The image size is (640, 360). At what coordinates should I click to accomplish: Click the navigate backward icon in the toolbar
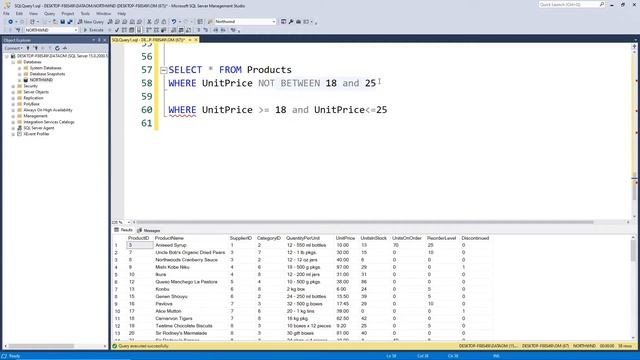tap(10, 22)
